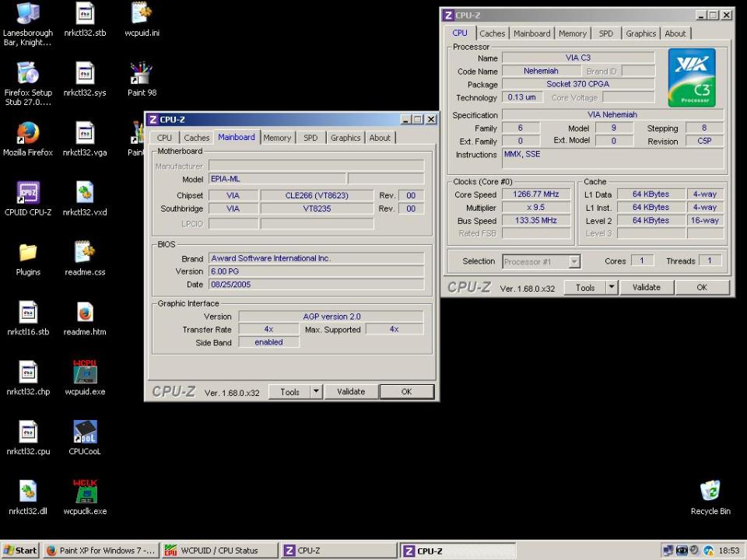Open SPD tab in processor CPU-Z window
747x560 pixels.
pos(606,33)
